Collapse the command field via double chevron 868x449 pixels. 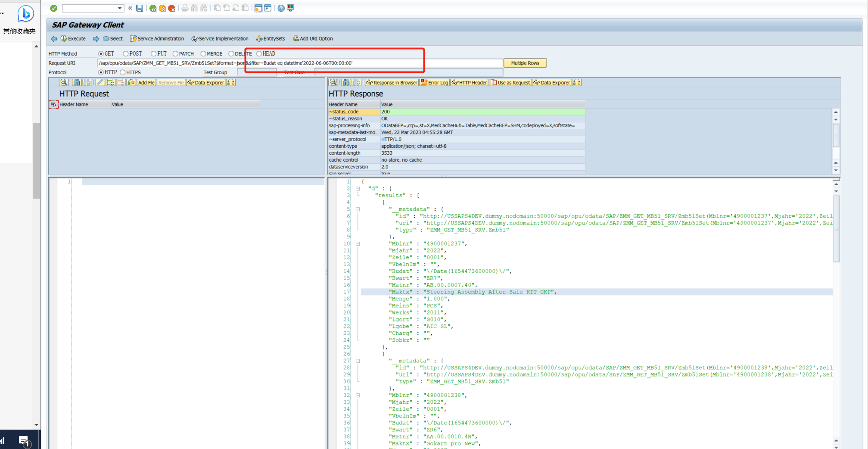point(130,8)
